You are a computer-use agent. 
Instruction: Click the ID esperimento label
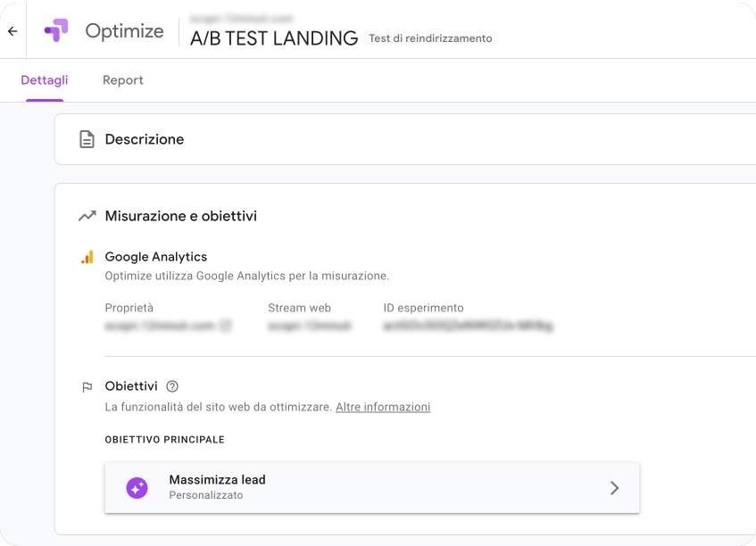tap(423, 308)
